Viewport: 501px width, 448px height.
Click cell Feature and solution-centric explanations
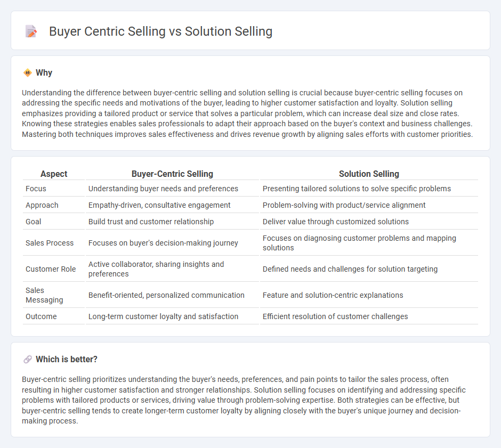click(x=369, y=295)
